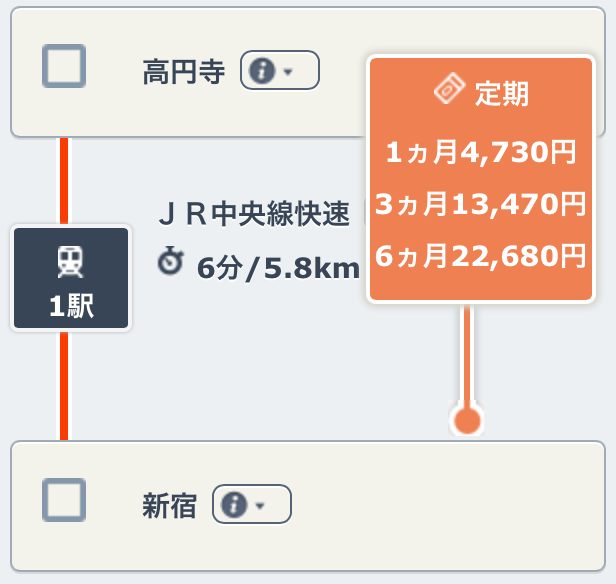Select the 6ヵ月 22,680円 pass price
Image resolution: width=616 pixels, height=584 pixels.
pos(480,257)
